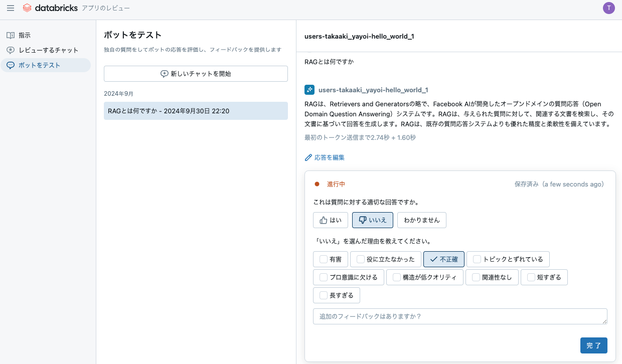622x364 pixels.
Task: Click the 追加のフィードバック input field
Action: tap(460, 316)
